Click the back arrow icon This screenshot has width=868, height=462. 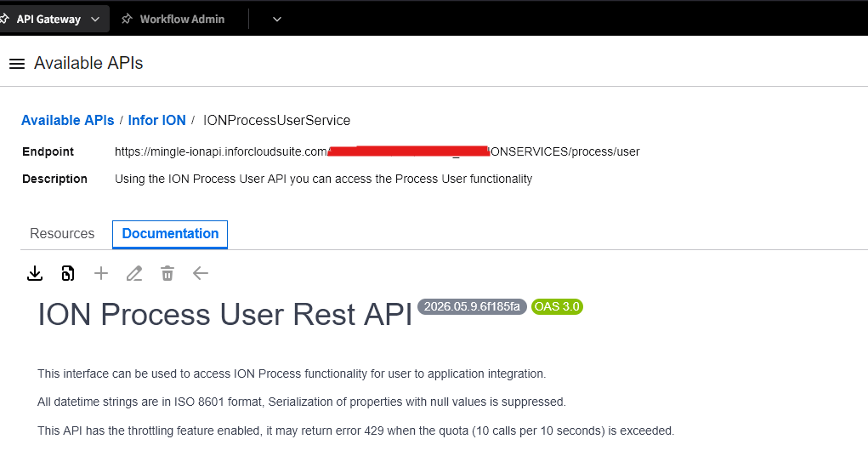(201, 273)
